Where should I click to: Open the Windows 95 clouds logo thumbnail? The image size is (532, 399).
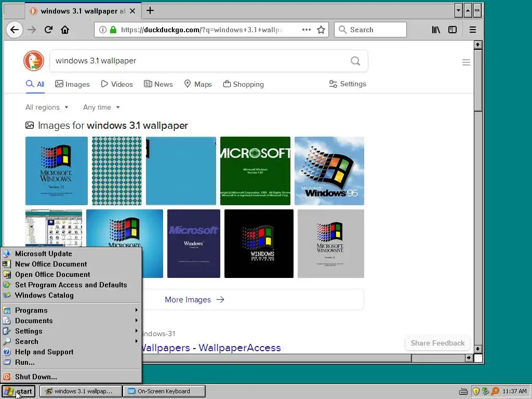(329, 170)
